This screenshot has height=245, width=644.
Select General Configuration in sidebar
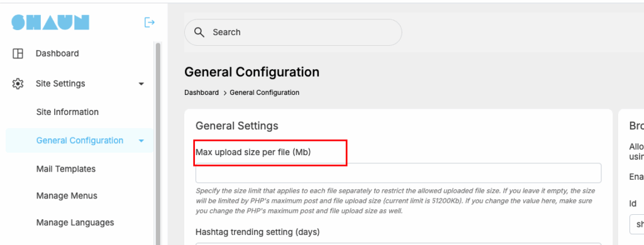pyautogui.click(x=80, y=140)
